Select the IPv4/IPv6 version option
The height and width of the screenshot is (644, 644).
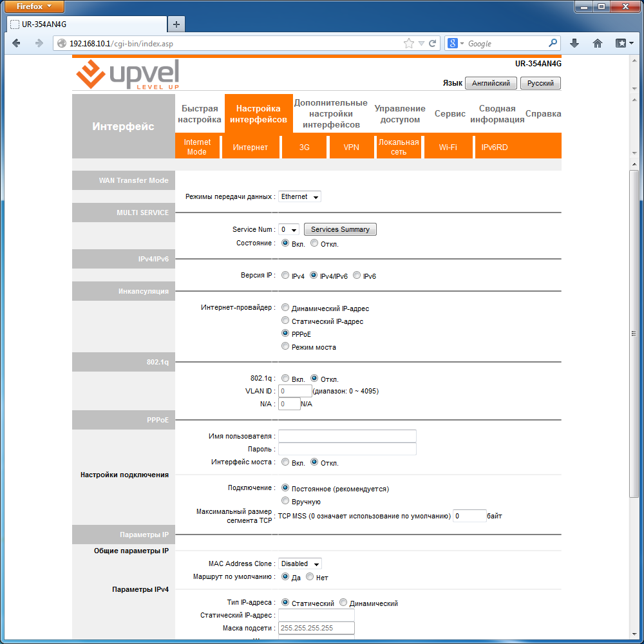pyautogui.click(x=314, y=275)
